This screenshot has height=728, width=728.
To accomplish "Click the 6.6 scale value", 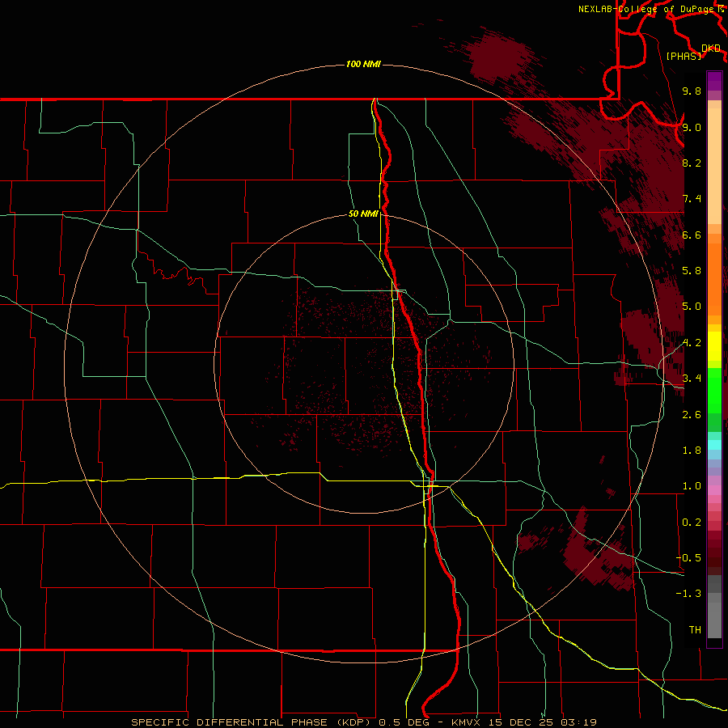I will tap(692, 235).
